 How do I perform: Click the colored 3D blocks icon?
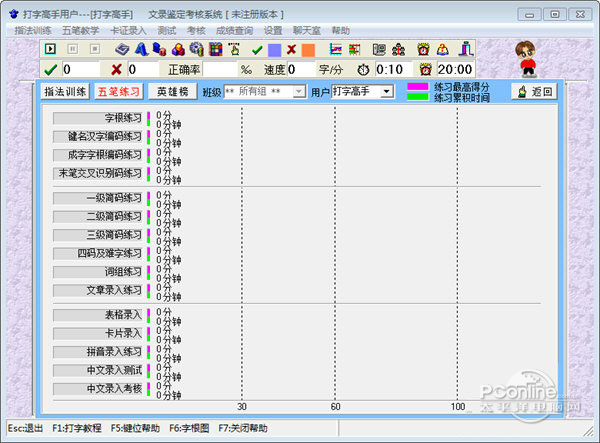click(x=178, y=49)
